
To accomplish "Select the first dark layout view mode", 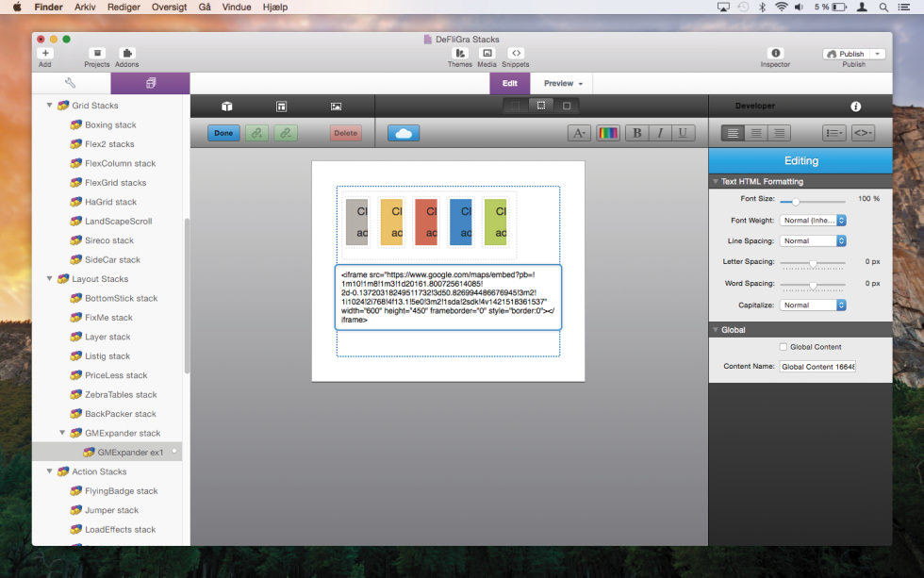I will (516, 106).
